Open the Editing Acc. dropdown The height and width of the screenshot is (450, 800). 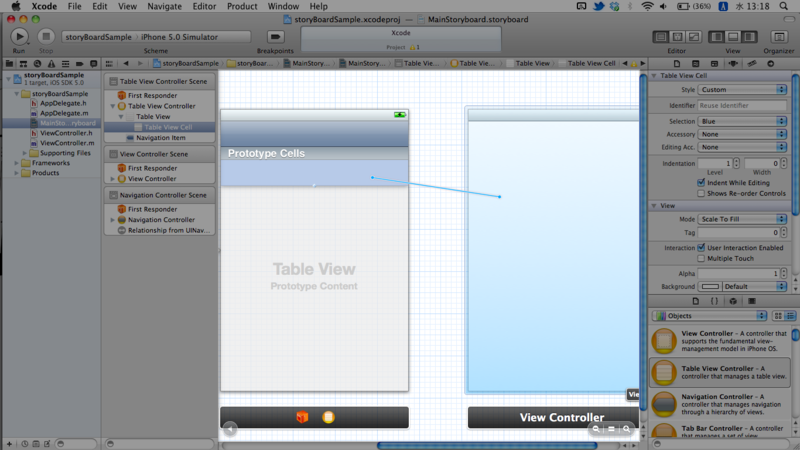coord(742,147)
